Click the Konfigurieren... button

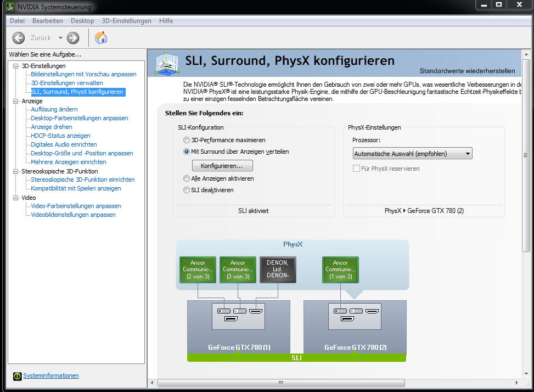tap(222, 166)
